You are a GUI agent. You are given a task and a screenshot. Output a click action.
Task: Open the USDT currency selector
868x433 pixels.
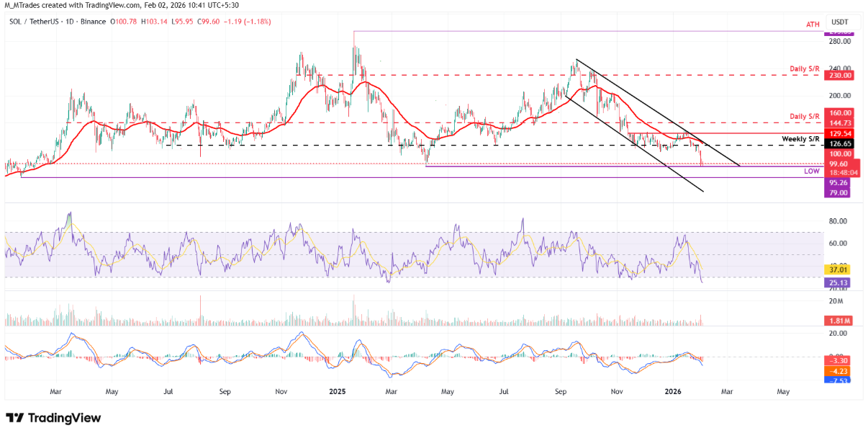pos(841,22)
